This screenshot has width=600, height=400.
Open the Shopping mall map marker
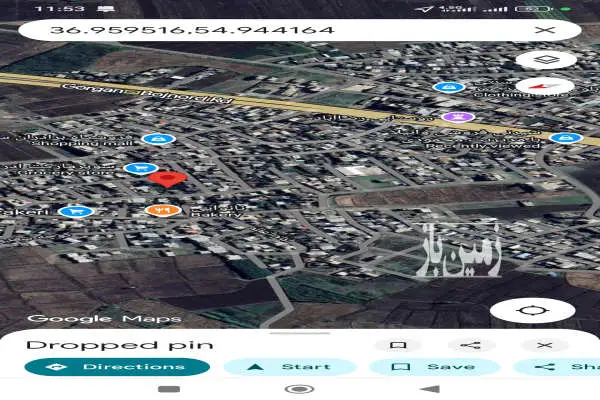pyautogui.click(x=158, y=139)
